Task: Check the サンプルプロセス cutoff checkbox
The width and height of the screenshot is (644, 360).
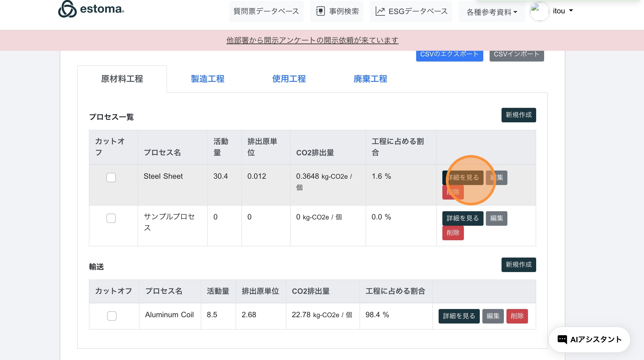Action: (111, 218)
